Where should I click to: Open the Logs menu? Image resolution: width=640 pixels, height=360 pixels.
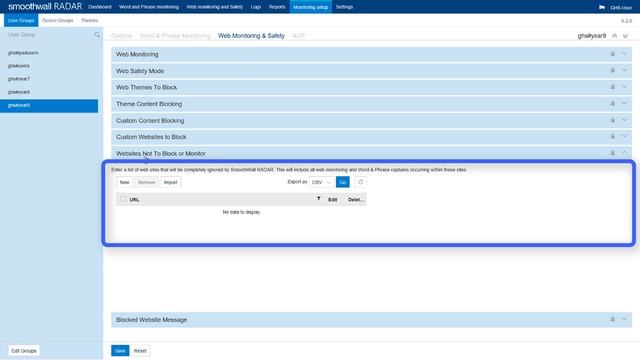[256, 7]
